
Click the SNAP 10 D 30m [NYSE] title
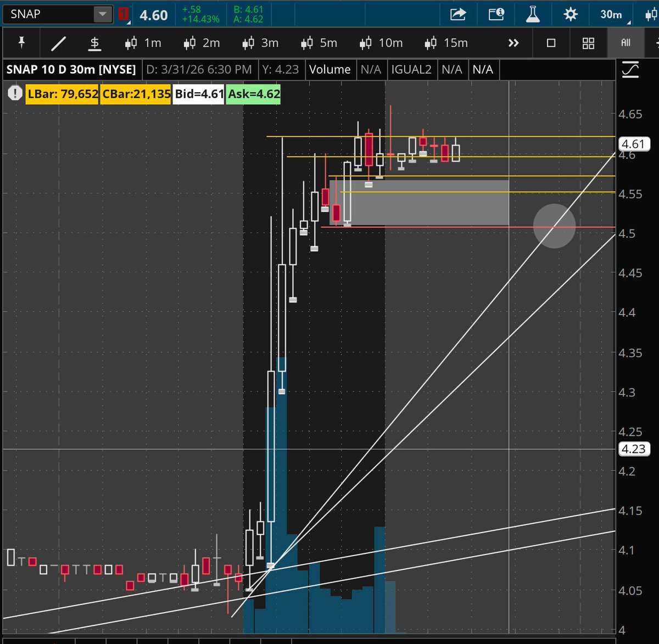71,70
